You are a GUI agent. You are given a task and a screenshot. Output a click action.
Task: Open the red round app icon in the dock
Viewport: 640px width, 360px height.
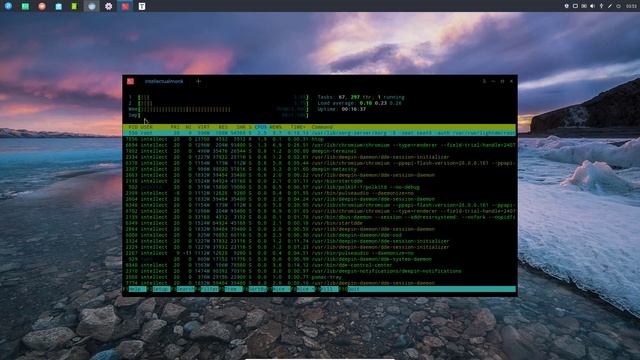pyautogui.click(x=42, y=6)
